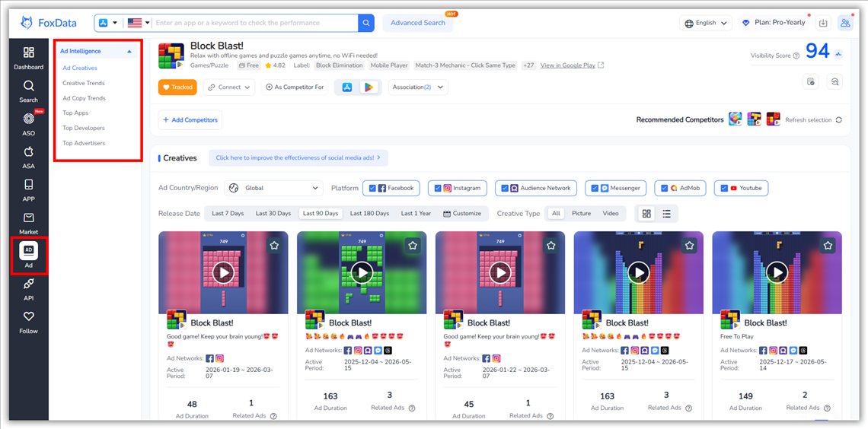Screen dimensions: 868x429
Task: Select Video creative type
Action: (x=611, y=214)
